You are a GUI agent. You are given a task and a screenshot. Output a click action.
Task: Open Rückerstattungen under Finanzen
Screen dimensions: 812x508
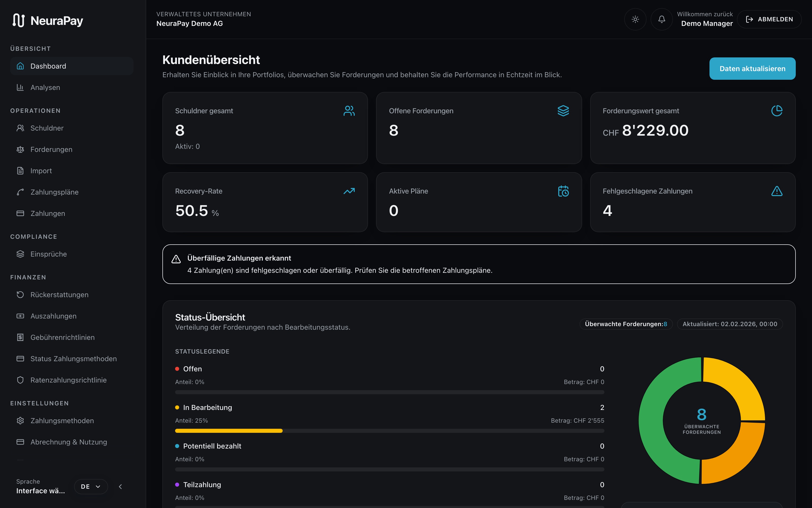(72, 295)
